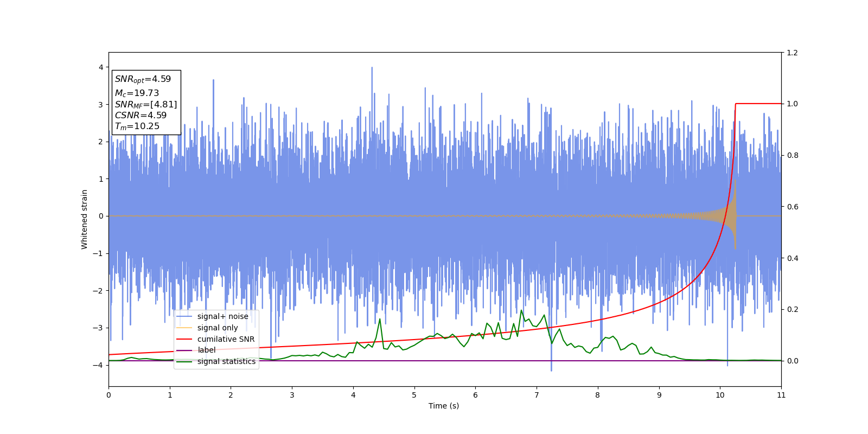Click the SNR_MF=[4.81] annotation line
Image resolution: width=868 pixels, height=434 pixels.
click(146, 105)
